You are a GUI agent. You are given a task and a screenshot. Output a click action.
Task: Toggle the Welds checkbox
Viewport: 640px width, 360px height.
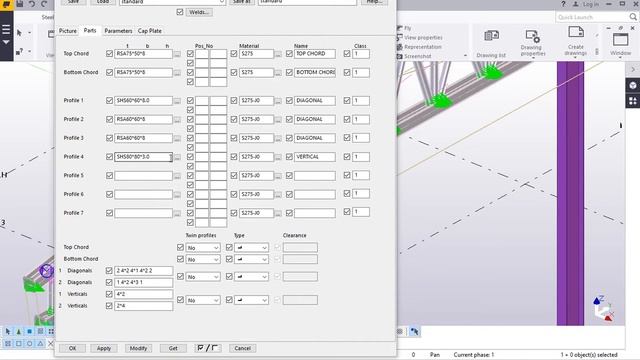click(180, 12)
